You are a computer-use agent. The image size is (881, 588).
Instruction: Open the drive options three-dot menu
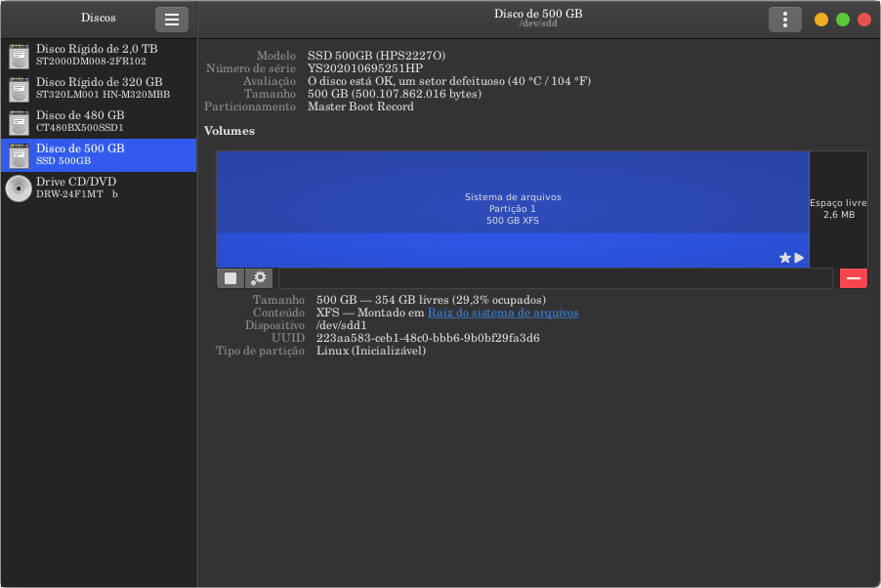pyautogui.click(x=785, y=20)
